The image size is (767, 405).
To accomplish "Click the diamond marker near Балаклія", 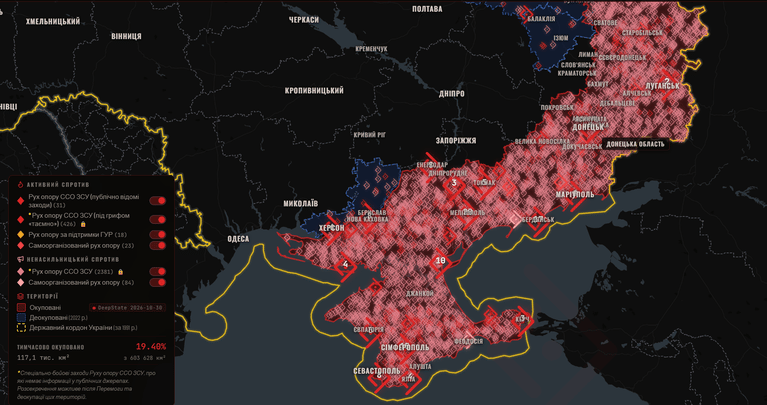I will (x=525, y=13).
